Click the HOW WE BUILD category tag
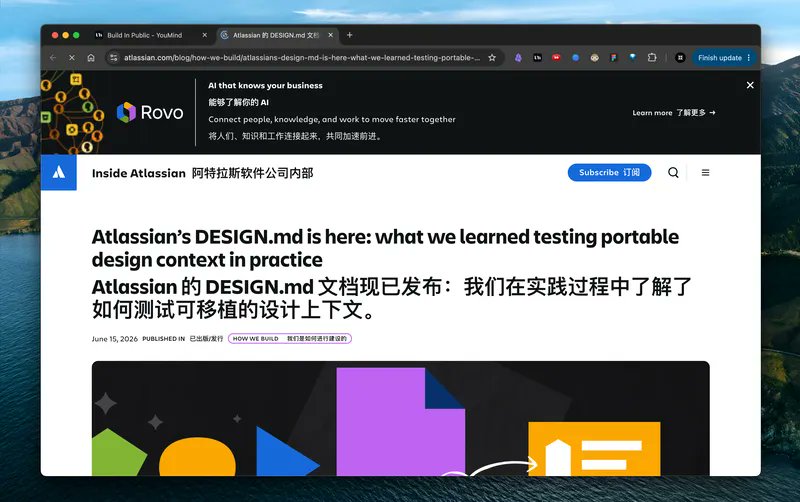This screenshot has width=800, height=502. [290, 339]
